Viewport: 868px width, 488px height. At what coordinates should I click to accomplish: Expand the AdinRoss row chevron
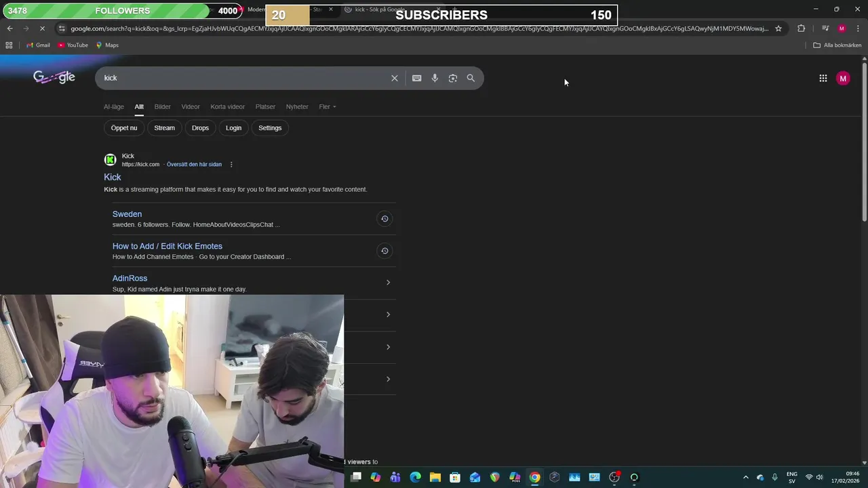tap(388, 283)
